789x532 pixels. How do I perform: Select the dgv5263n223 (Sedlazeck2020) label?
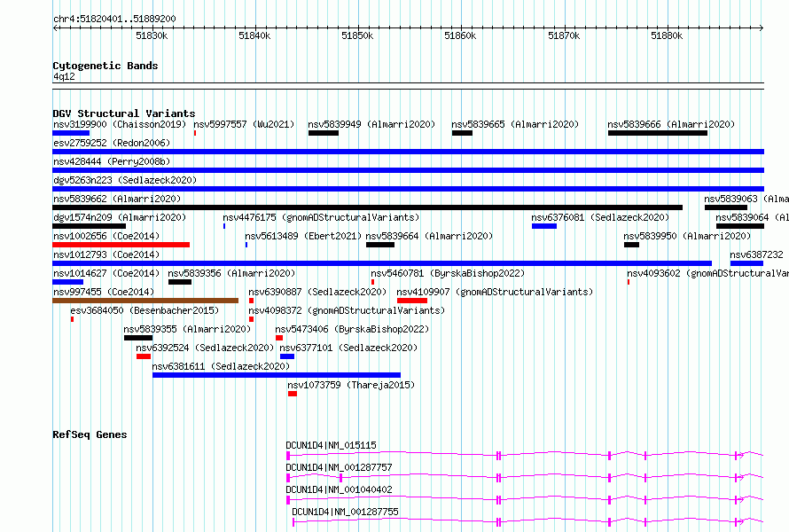125,180
